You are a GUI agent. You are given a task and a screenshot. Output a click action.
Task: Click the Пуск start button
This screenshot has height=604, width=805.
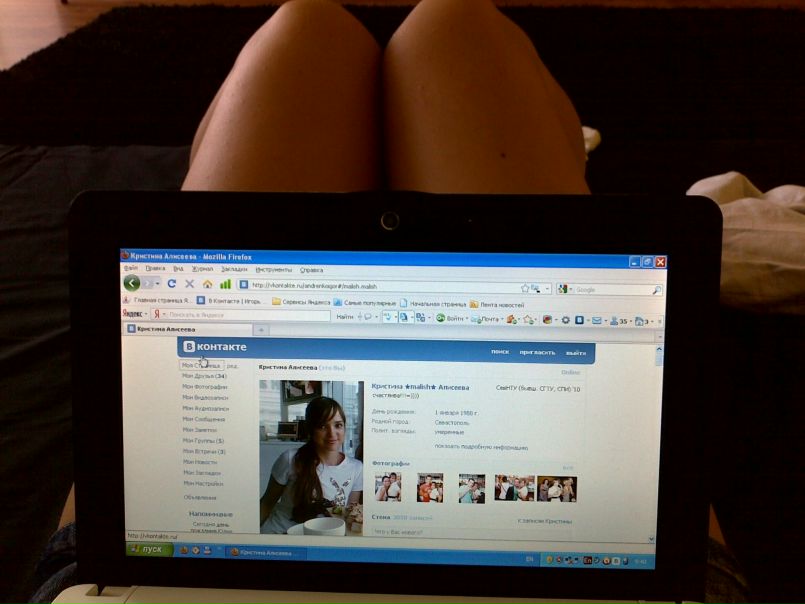pos(148,549)
